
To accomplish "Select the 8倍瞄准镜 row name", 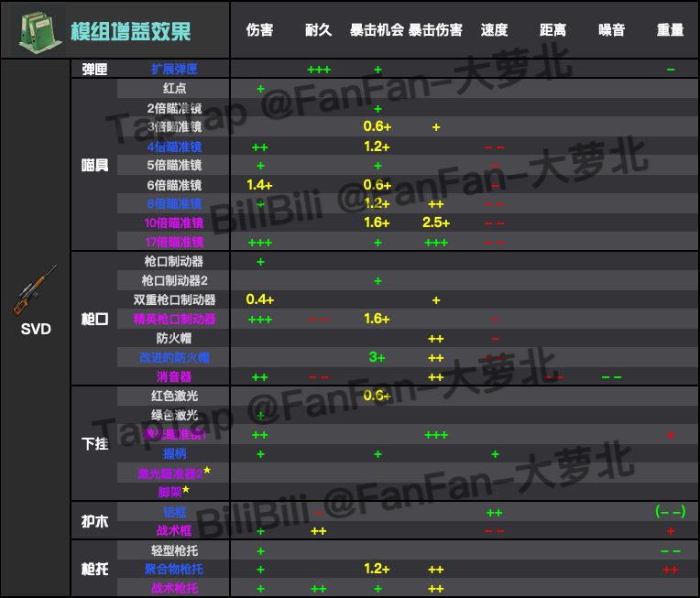I will pos(174,204).
